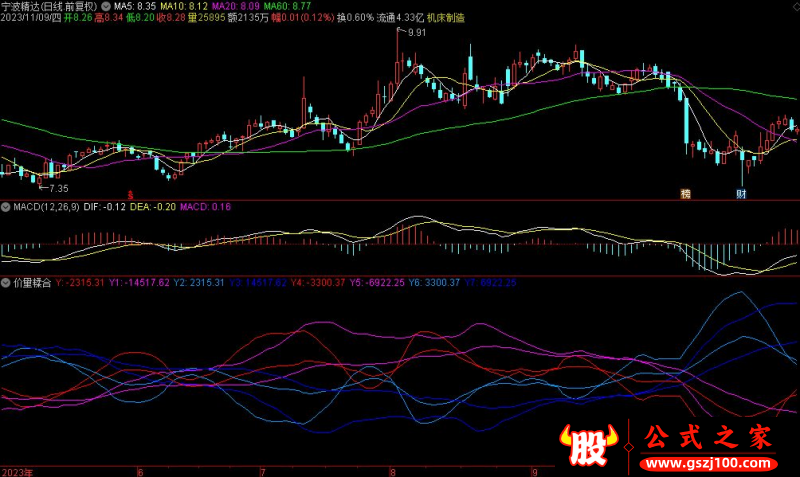Click the 财 marker icon on the main chart
Screen dimensions: 800x477
click(x=742, y=193)
